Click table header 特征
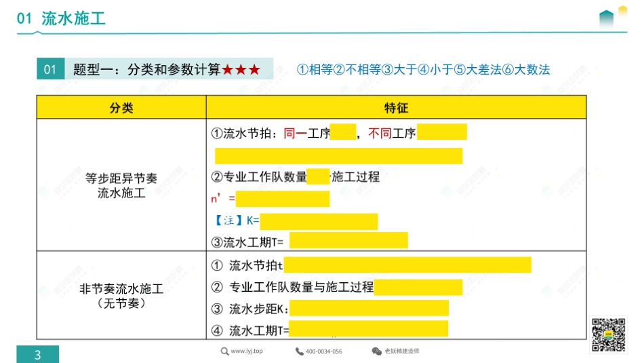 397,108
